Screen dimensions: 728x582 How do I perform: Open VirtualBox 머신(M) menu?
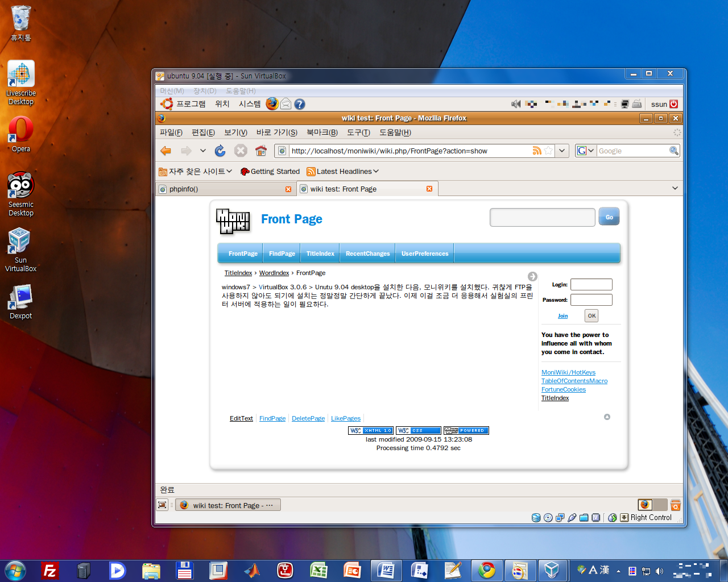(x=172, y=91)
